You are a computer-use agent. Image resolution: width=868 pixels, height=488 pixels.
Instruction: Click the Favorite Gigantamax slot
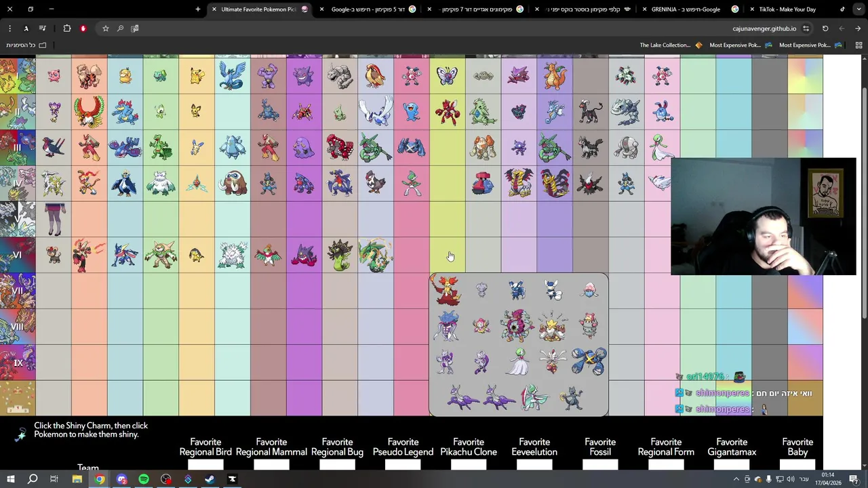(x=732, y=464)
